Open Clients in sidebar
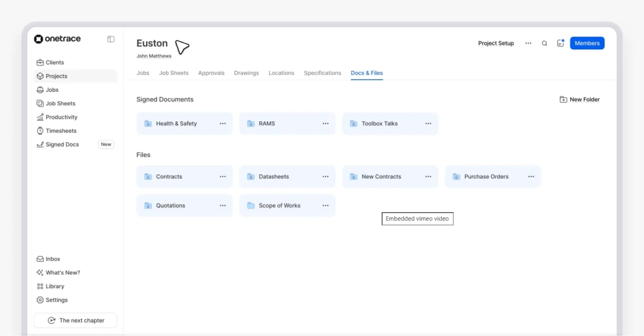The width and height of the screenshot is (644, 336). pos(75,62)
